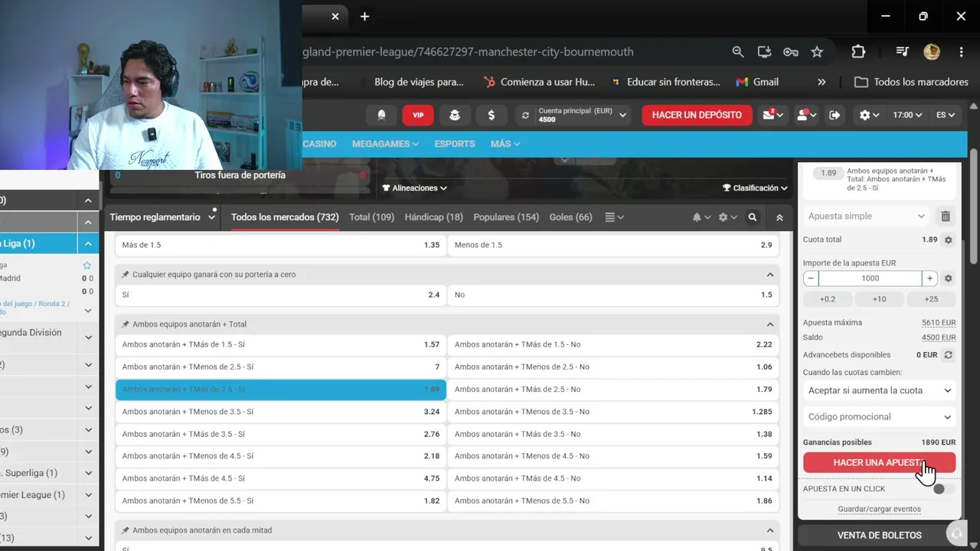The height and width of the screenshot is (551, 980).
Task: Switch to 'Goles (66)' tab
Action: point(570,217)
